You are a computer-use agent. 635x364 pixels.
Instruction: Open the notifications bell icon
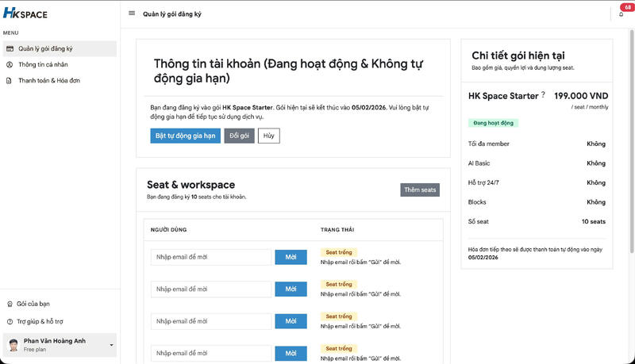[x=621, y=14]
